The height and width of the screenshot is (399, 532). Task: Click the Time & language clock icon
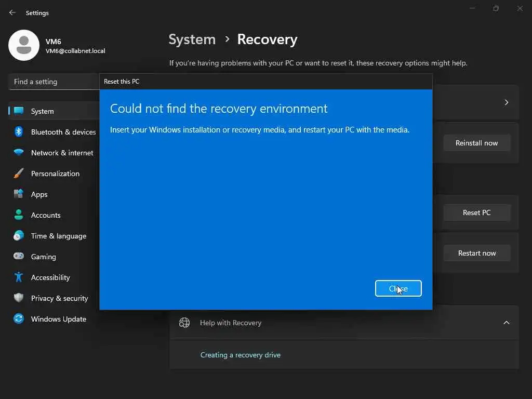pyautogui.click(x=19, y=235)
